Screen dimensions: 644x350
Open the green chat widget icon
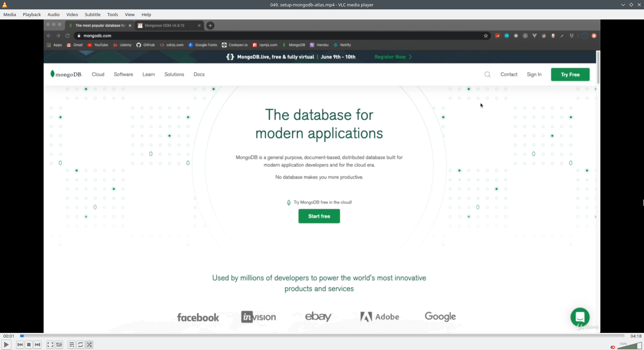[580, 317]
